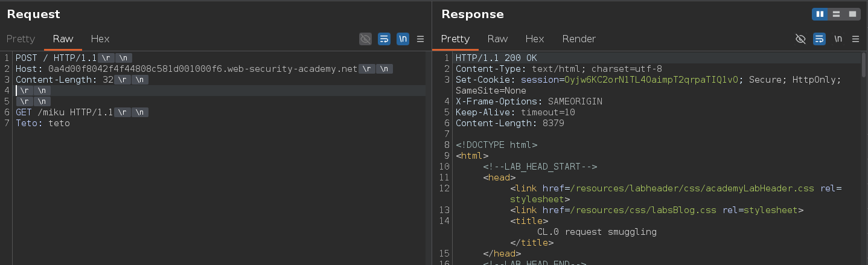This screenshot has width=868, height=265.
Task: Click the 'POST / HTTP/1.1' request line
Action: coord(56,58)
